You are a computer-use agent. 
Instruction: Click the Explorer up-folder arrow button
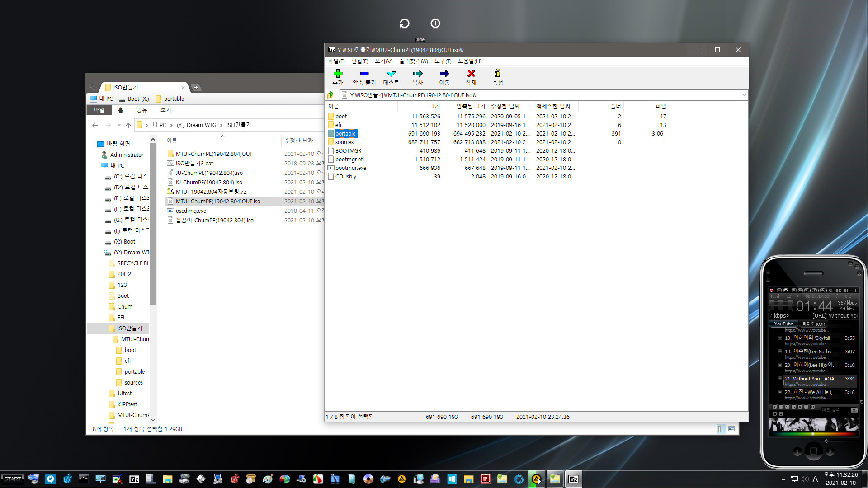(x=128, y=125)
